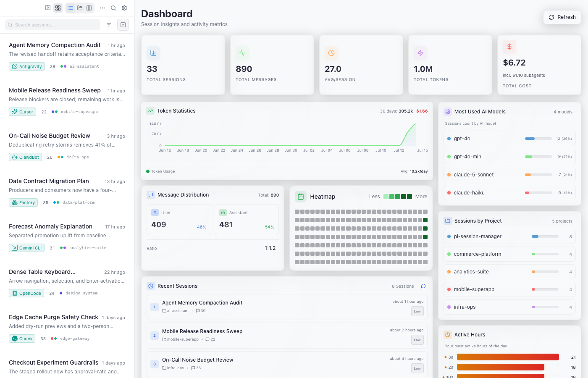Click the ClawdBot agent tag

[25, 157]
